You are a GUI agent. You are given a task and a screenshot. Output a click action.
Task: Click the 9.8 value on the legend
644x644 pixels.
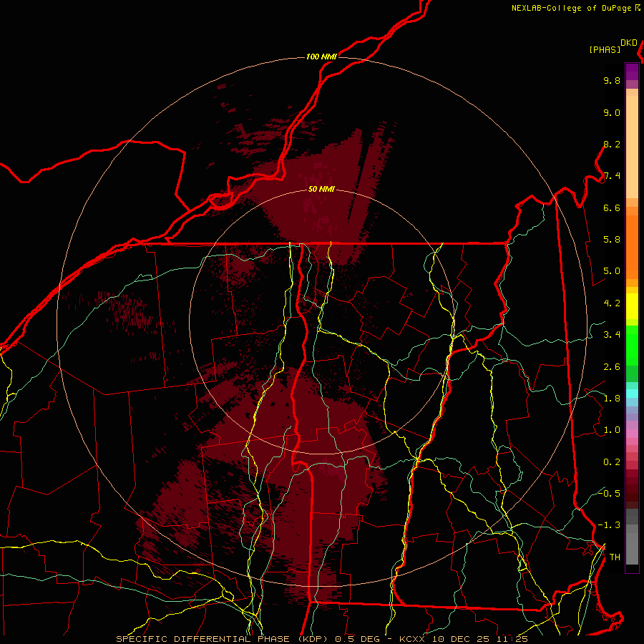tap(612, 80)
